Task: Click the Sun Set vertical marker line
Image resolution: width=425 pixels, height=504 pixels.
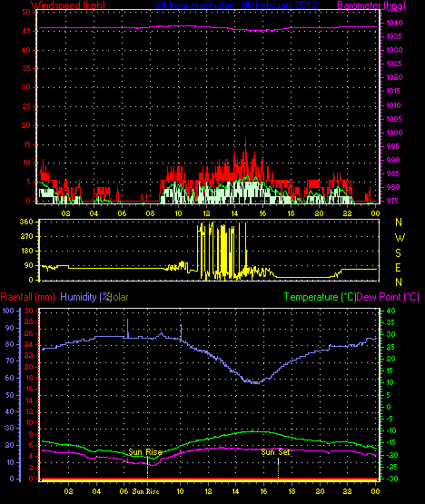Action: (278, 469)
